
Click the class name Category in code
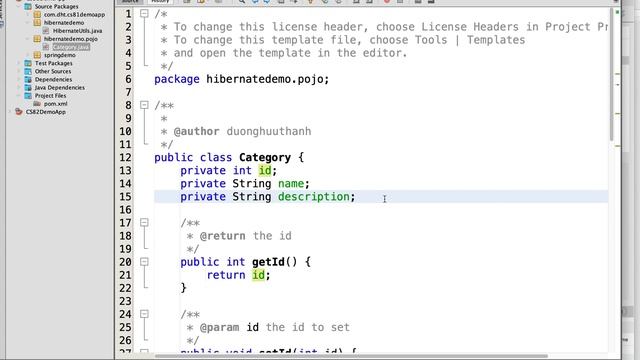click(265, 158)
